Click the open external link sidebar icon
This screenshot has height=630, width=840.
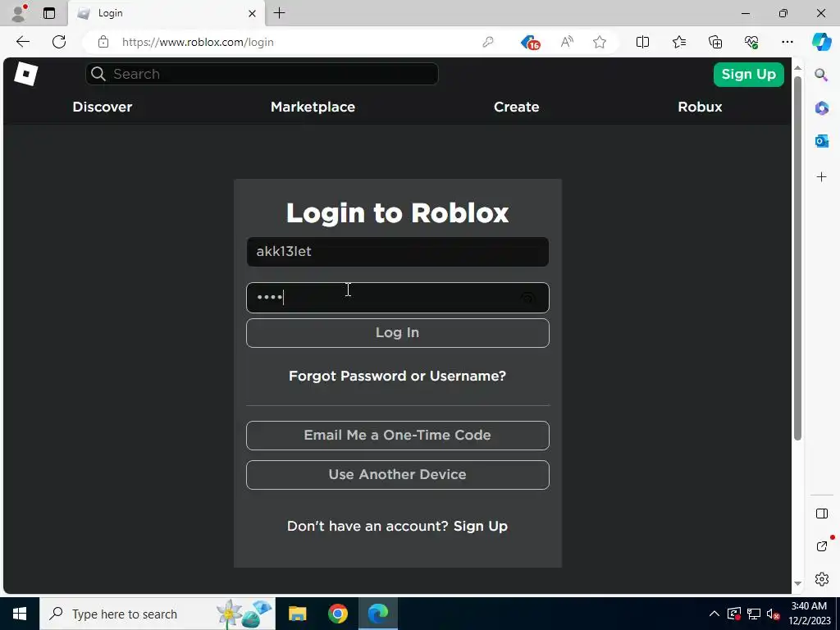[821, 546]
